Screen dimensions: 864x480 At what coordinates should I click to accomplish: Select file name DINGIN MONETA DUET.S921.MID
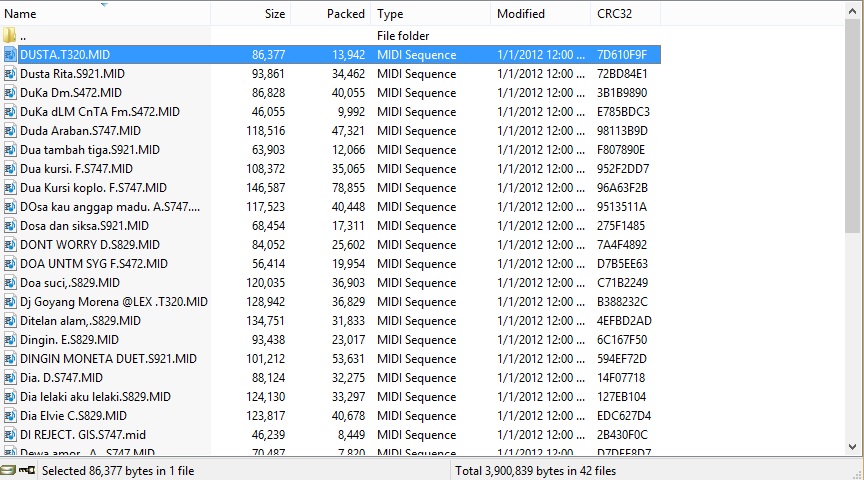tap(108, 359)
